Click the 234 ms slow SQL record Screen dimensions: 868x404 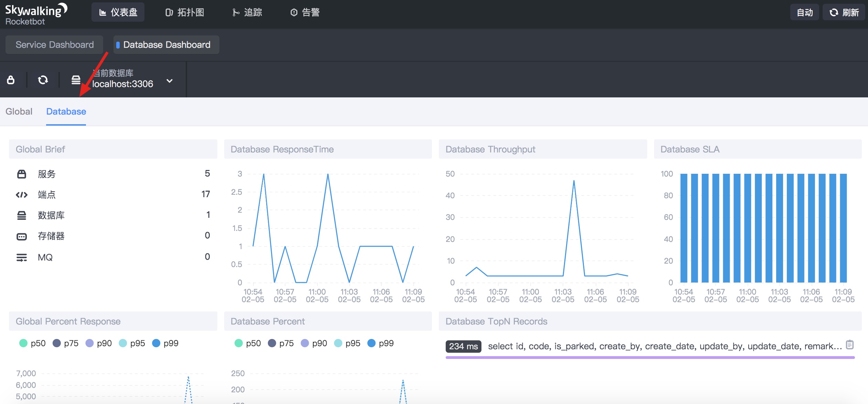point(463,346)
